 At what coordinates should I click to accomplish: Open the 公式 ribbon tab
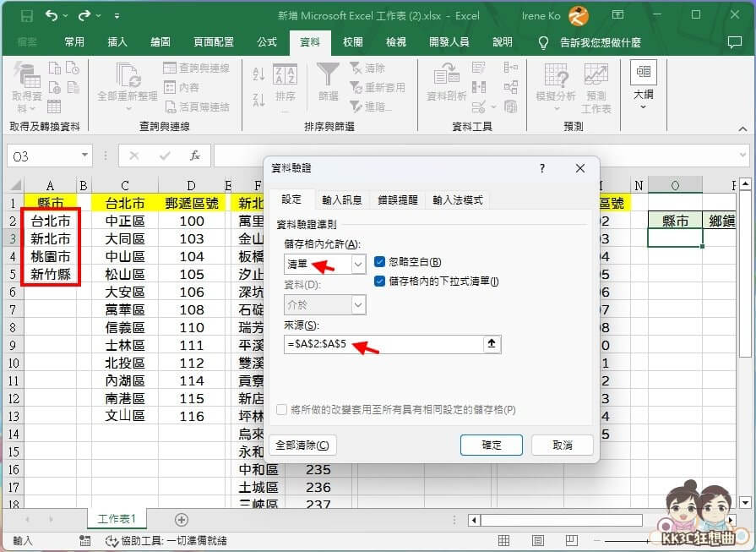point(267,40)
